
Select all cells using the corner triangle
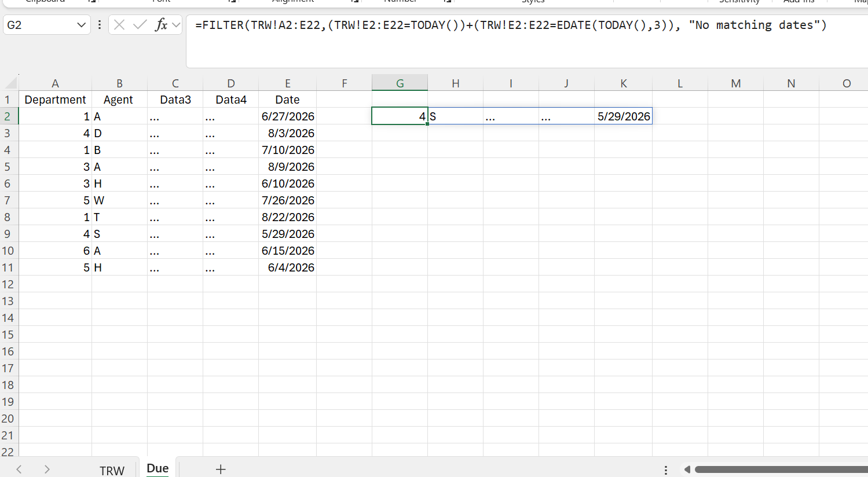[x=10, y=83]
